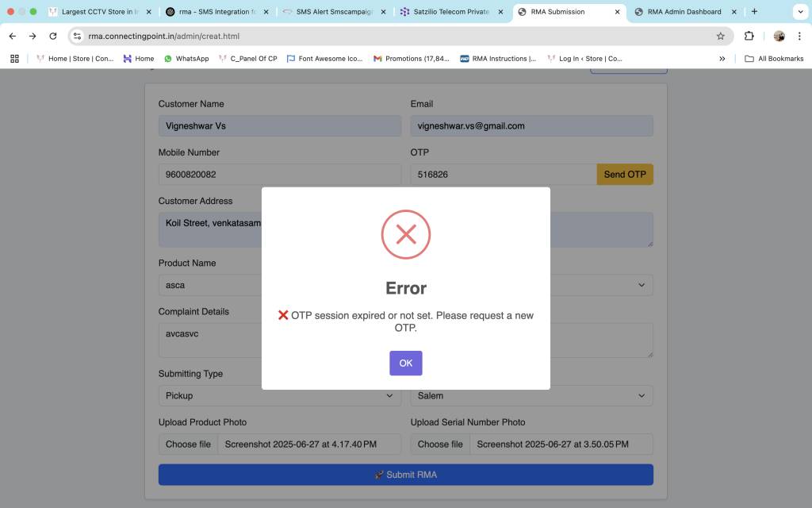Expand the Submitting Type Pickup dropdown
812x508 pixels.
pyautogui.click(x=279, y=395)
